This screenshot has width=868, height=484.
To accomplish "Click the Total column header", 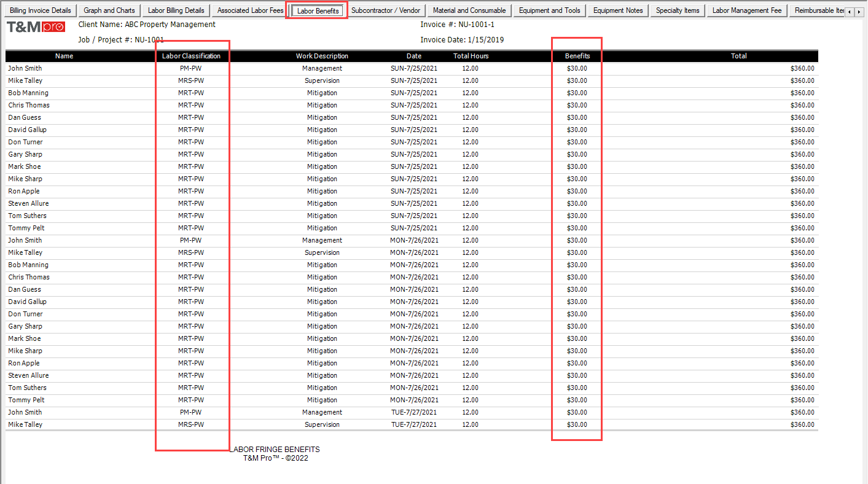I will click(x=738, y=56).
